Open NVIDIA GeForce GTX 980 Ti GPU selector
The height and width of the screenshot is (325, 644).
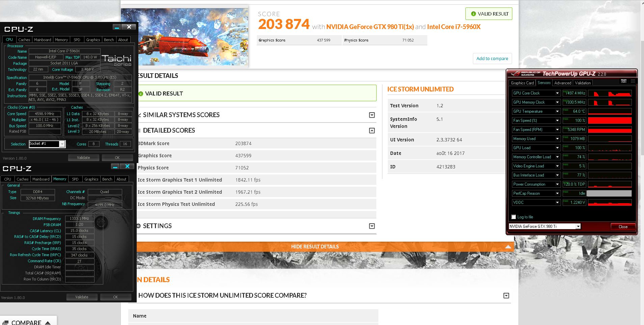point(545,226)
